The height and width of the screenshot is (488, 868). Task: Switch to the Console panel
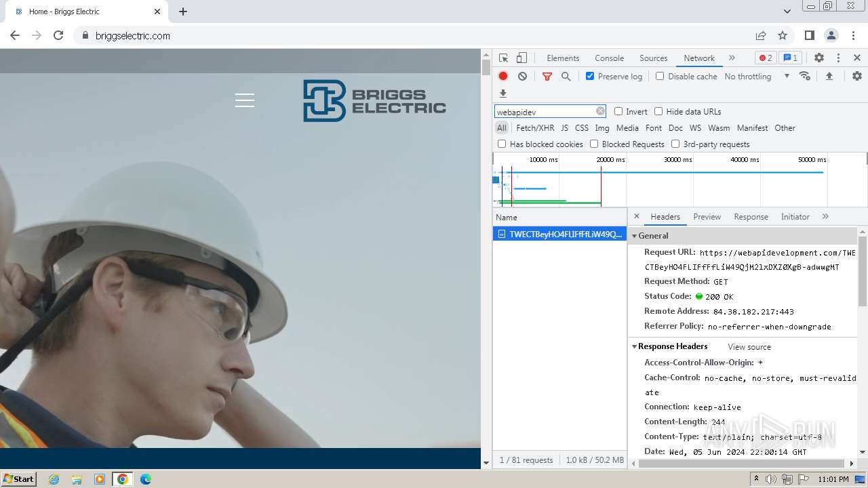coord(609,58)
